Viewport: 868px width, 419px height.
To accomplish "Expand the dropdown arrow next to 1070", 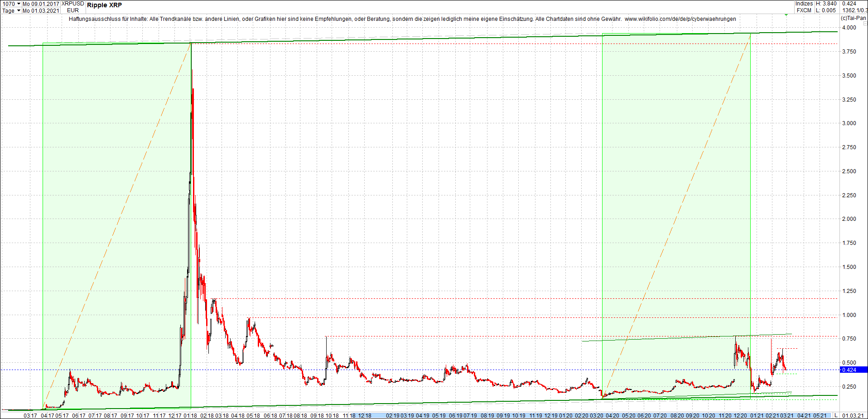I will coord(18,3).
